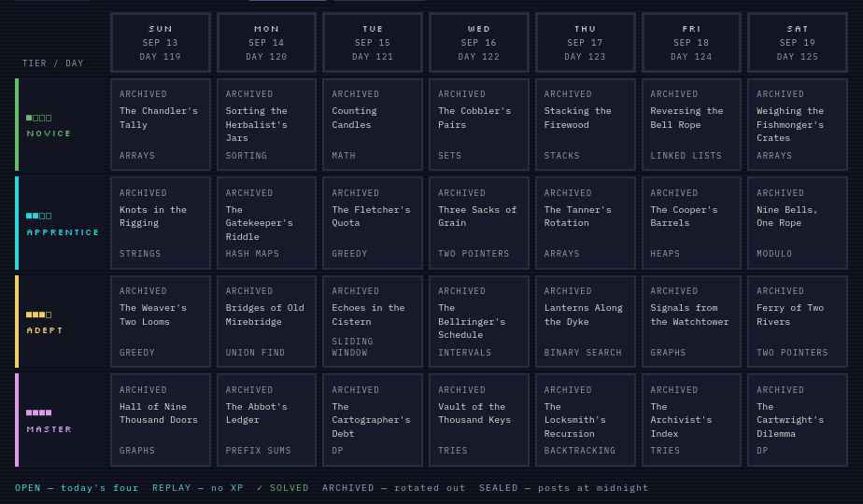The width and height of the screenshot is (863, 504).
Task: Select Stacking the Firewood puzzle
Action: (x=585, y=124)
